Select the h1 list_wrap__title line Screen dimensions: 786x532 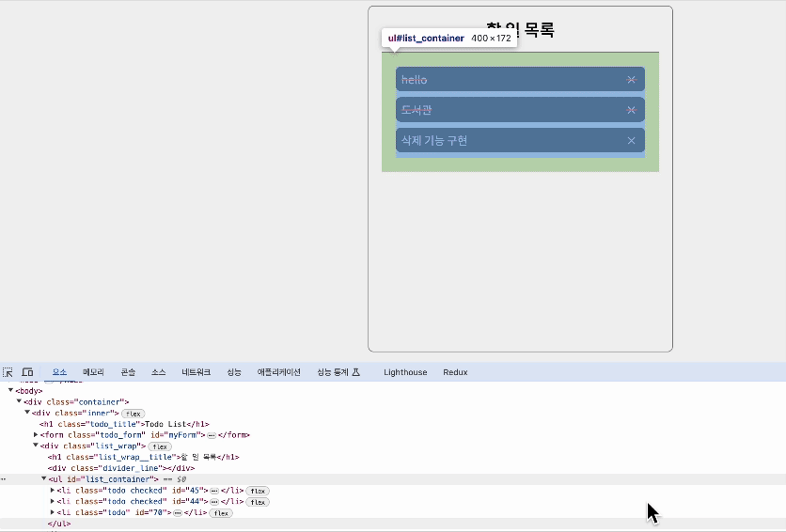pos(143,457)
